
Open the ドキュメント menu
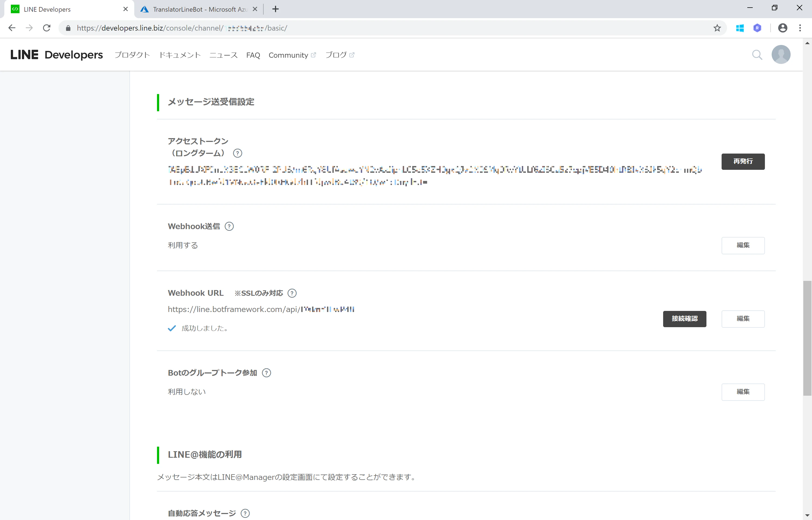pyautogui.click(x=180, y=55)
